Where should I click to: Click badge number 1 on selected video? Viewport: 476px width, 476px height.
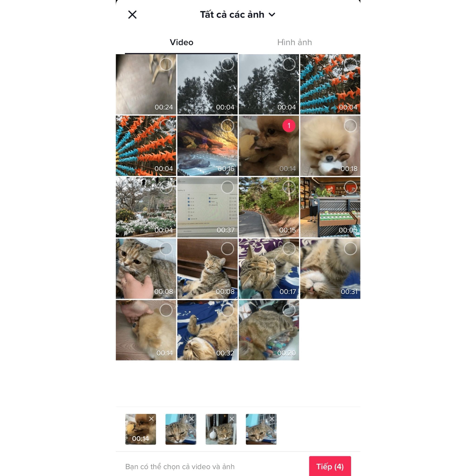coord(288,126)
